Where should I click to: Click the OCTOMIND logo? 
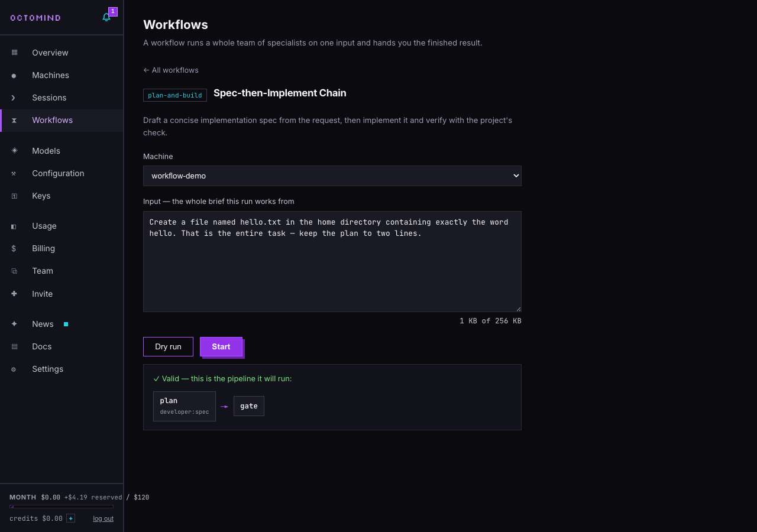(35, 18)
